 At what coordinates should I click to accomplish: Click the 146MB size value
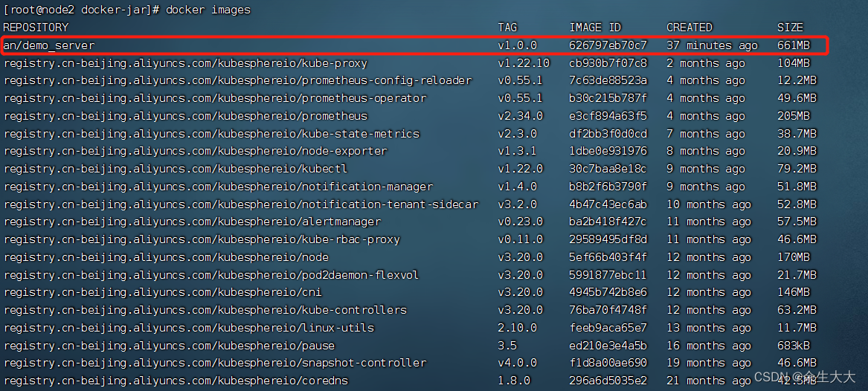794,292
